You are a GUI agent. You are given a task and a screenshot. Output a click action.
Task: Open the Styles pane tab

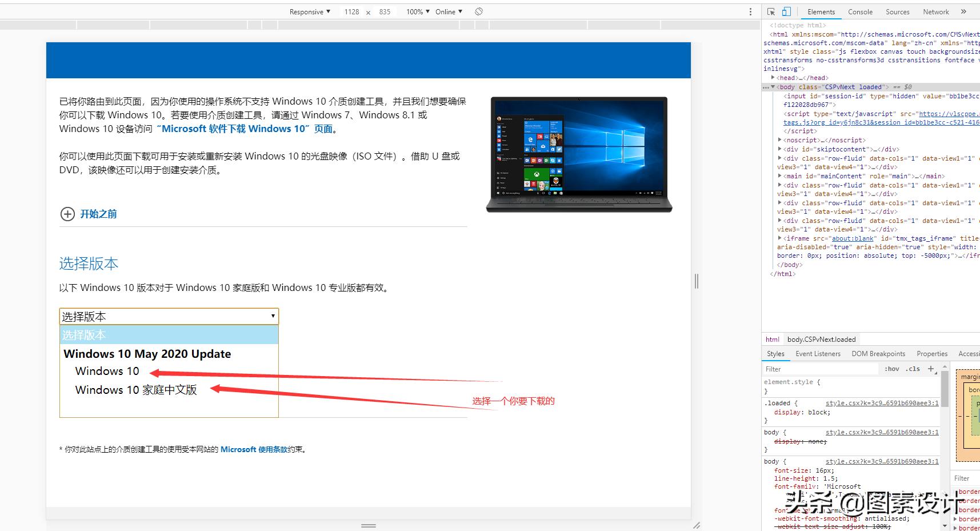pos(775,354)
